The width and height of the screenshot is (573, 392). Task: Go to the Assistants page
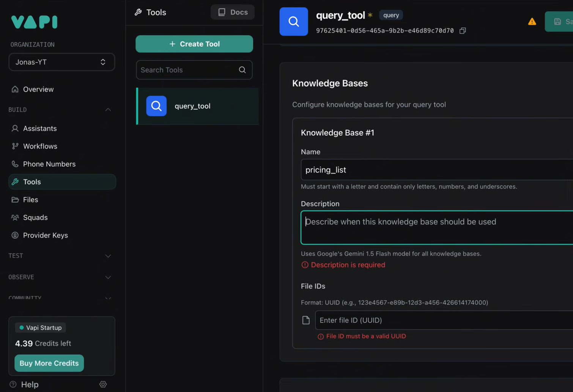(x=40, y=128)
